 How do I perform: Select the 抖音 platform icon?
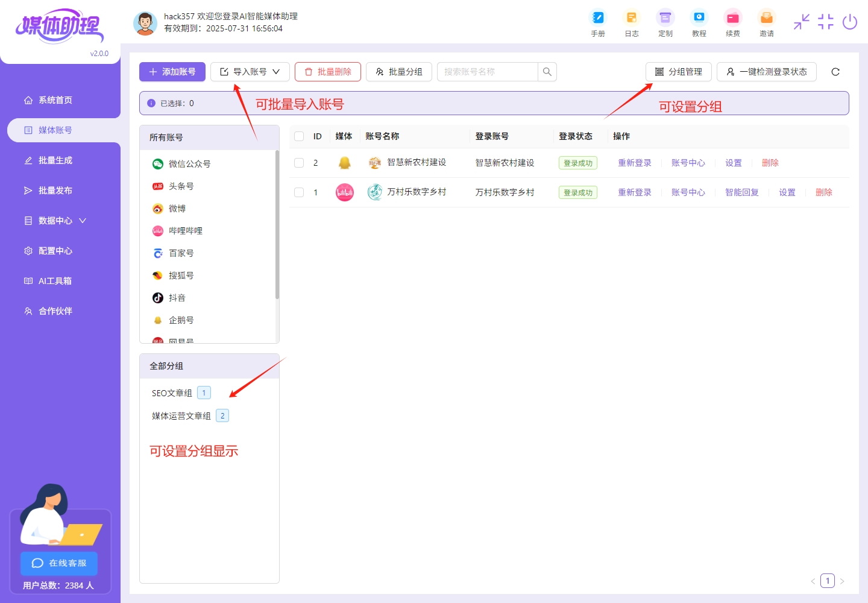click(157, 297)
